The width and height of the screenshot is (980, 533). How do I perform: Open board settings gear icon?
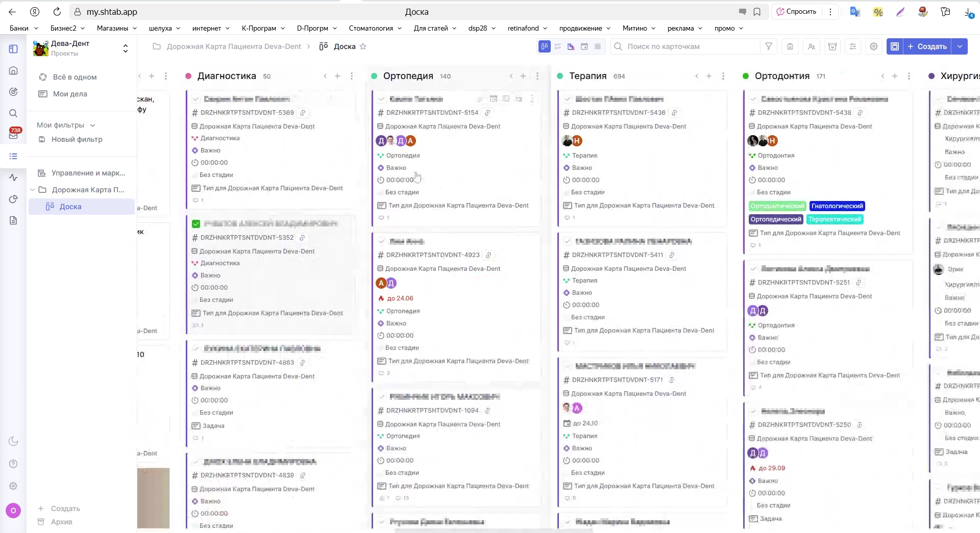tap(874, 46)
